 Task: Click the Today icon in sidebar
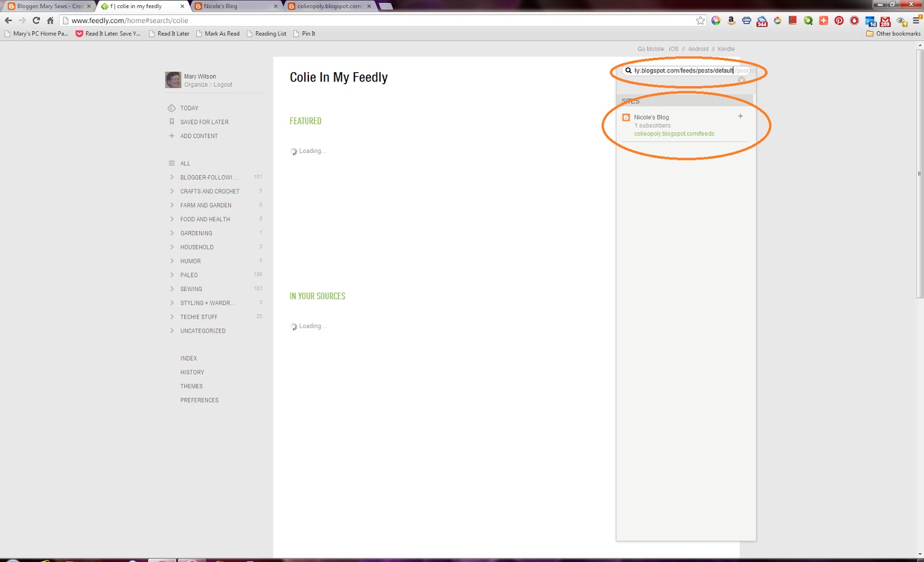coord(172,108)
